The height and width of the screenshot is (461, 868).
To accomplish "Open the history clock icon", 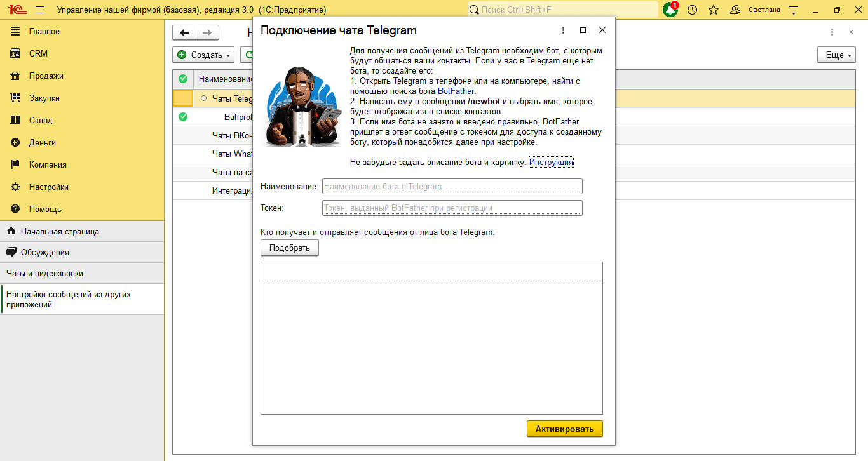I will pos(693,10).
